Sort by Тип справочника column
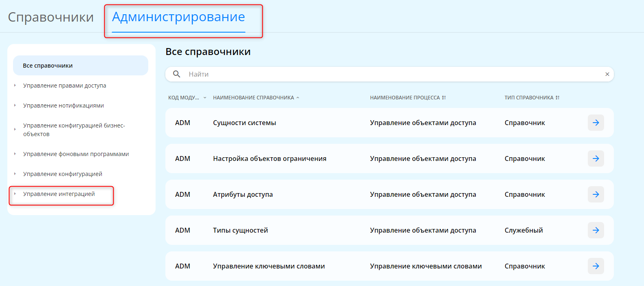The height and width of the screenshot is (286, 644). pyautogui.click(x=532, y=98)
